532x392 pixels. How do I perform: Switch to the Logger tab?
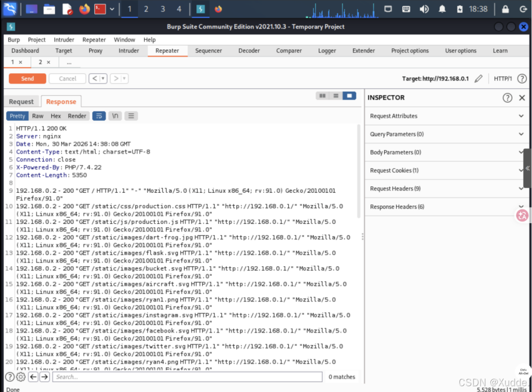(x=326, y=50)
